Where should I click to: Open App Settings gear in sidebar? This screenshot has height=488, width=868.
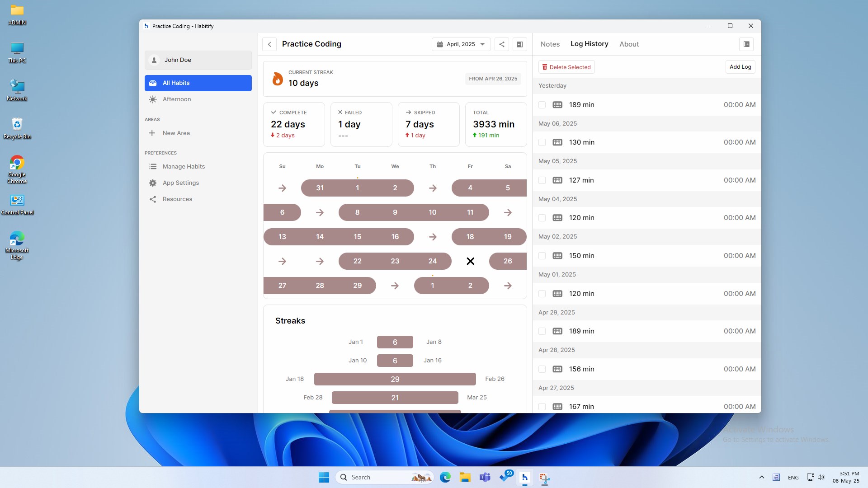(x=153, y=183)
